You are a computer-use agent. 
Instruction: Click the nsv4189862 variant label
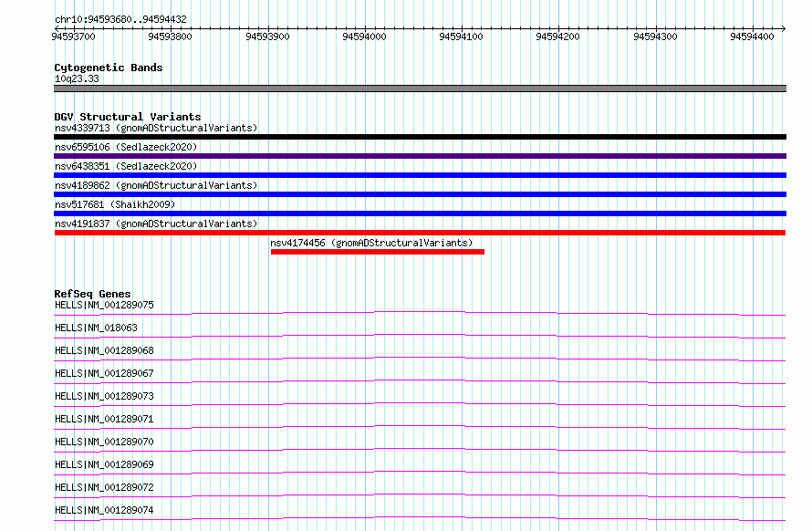(x=156, y=185)
